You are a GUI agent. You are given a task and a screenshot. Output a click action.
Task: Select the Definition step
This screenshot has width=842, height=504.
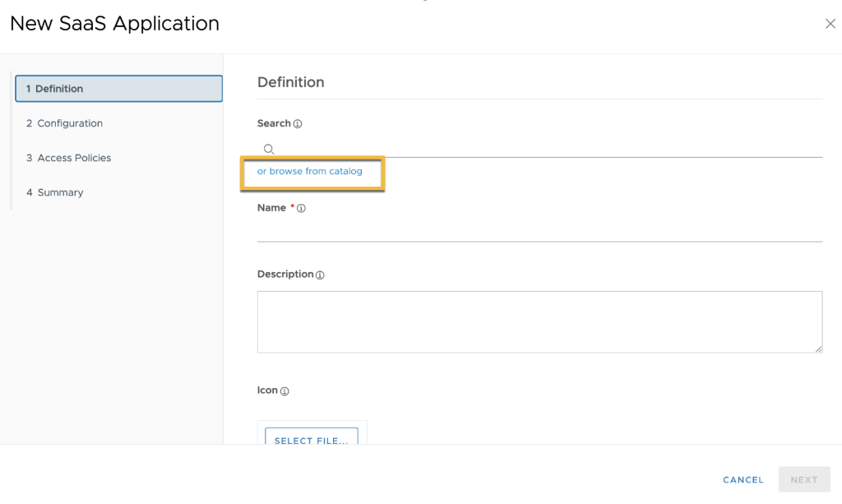[x=118, y=89]
